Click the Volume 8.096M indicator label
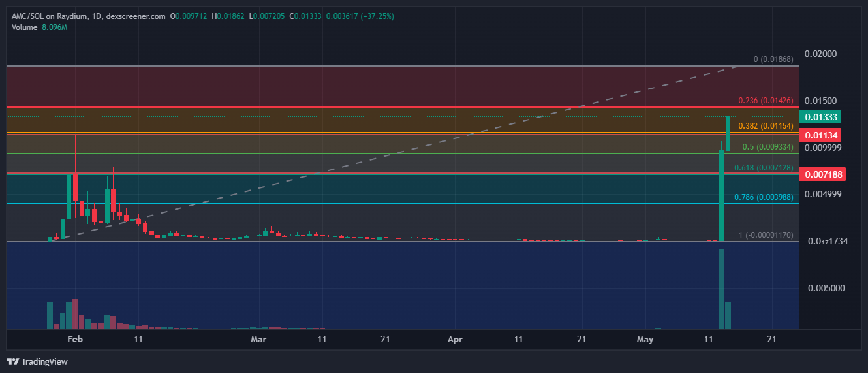Viewport: 868px width, 373px height. pos(40,27)
